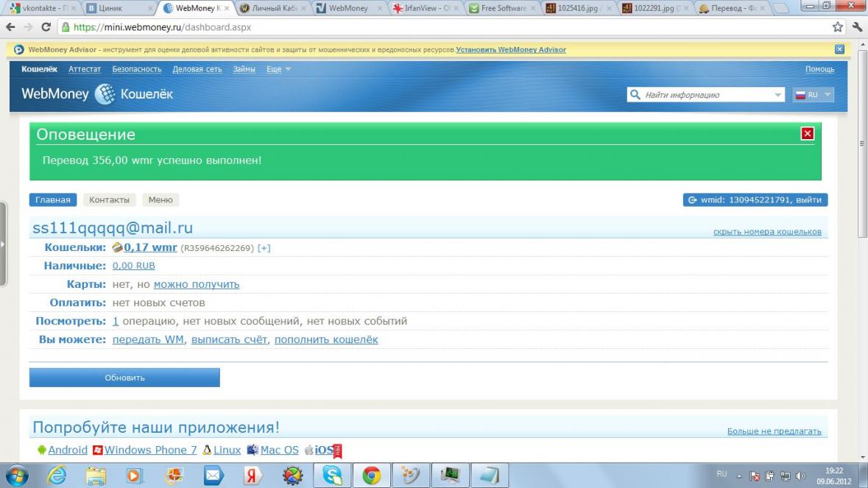This screenshot has width=868, height=488.
Task: Open the RU language selector dropdown
Action: click(x=813, y=95)
